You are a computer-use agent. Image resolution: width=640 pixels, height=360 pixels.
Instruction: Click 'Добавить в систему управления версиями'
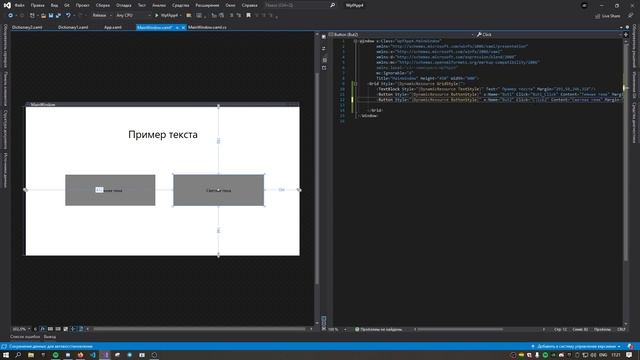pos(576,347)
